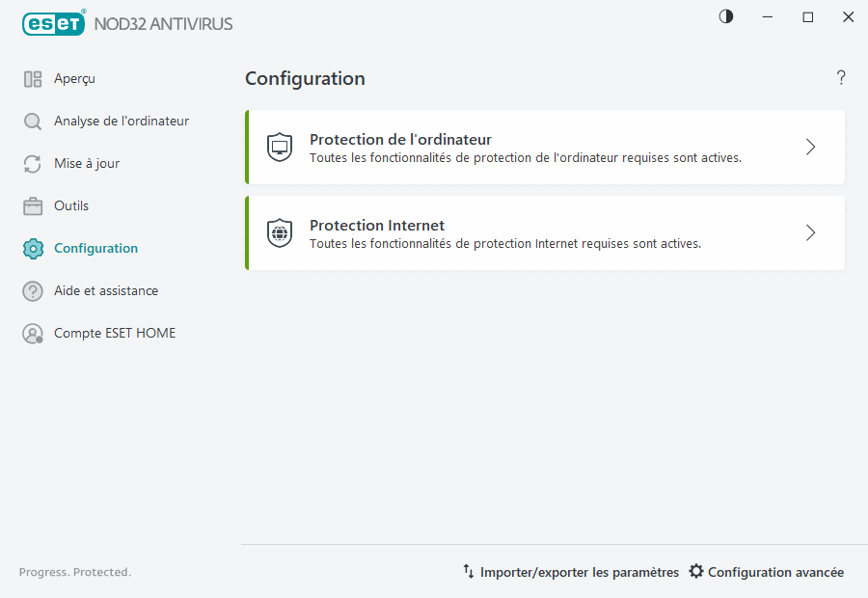Open Analyse de l'ordinateur from sidebar
This screenshot has height=598, width=868.
33,121
